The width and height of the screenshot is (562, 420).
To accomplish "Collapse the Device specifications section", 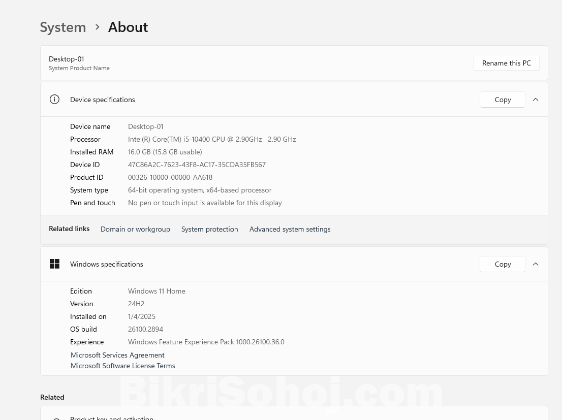I will 535,100.
